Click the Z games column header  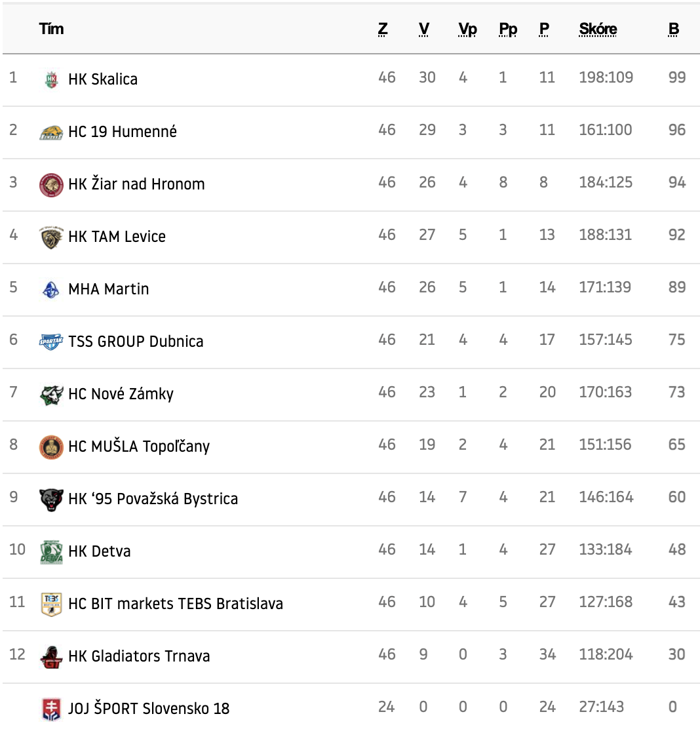383,30
